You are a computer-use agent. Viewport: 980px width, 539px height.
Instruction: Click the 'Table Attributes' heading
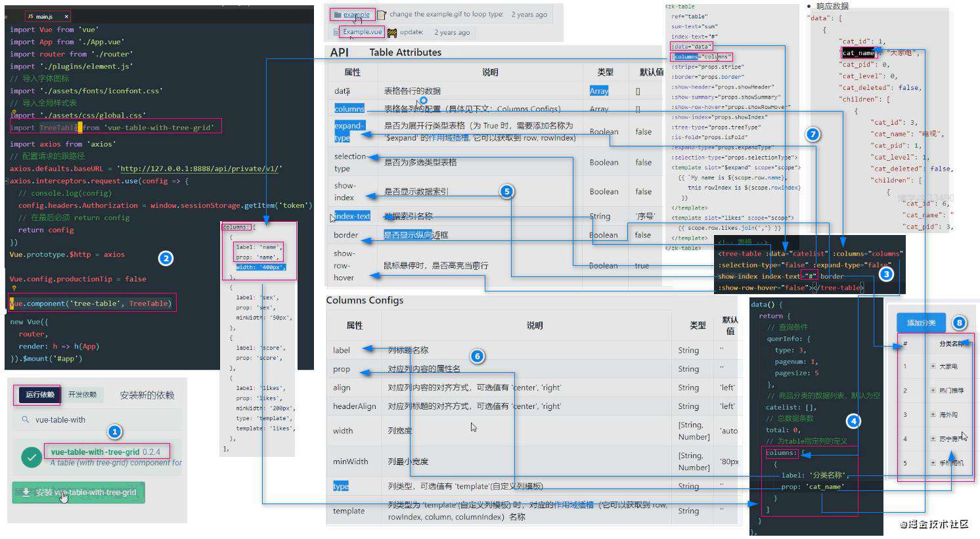(405, 53)
